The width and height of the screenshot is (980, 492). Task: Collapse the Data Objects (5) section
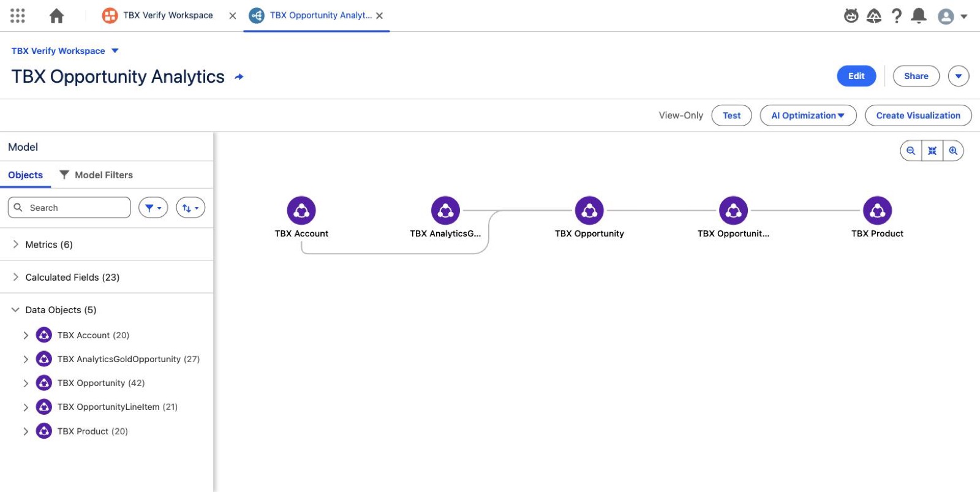pyautogui.click(x=16, y=310)
